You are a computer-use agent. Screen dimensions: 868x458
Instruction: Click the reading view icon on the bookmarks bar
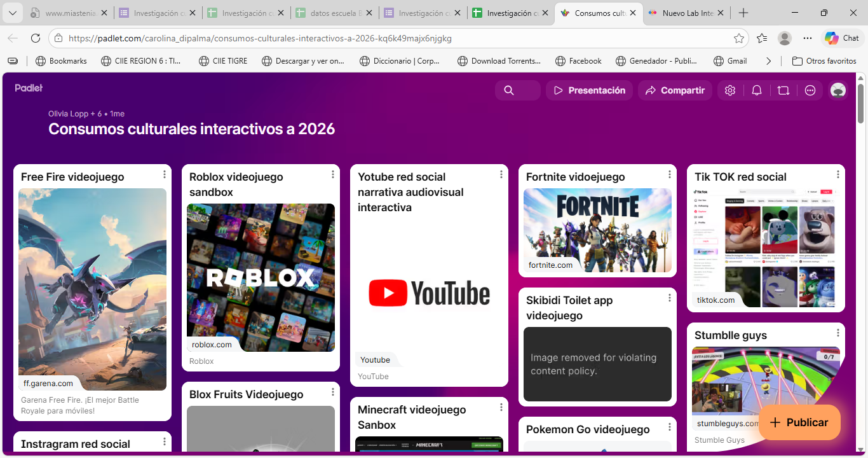[x=13, y=60]
